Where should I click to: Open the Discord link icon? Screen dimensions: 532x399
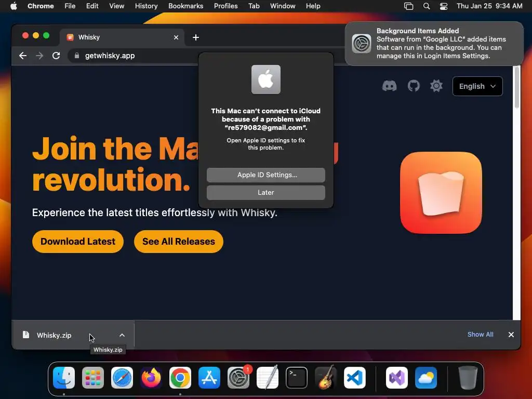click(x=389, y=86)
